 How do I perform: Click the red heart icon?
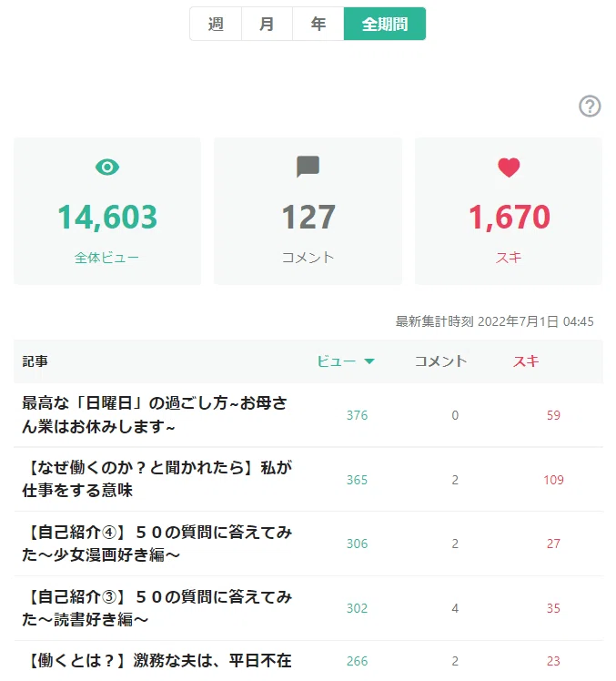point(509,168)
